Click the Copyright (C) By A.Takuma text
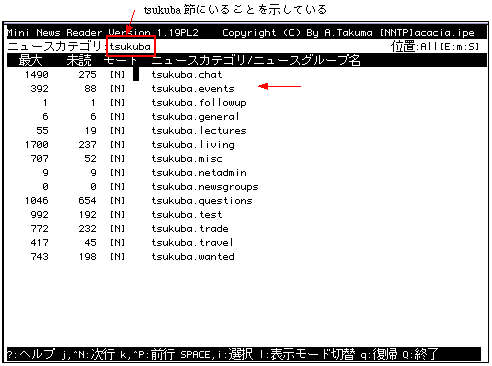 pyautogui.click(x=297, y=33)
